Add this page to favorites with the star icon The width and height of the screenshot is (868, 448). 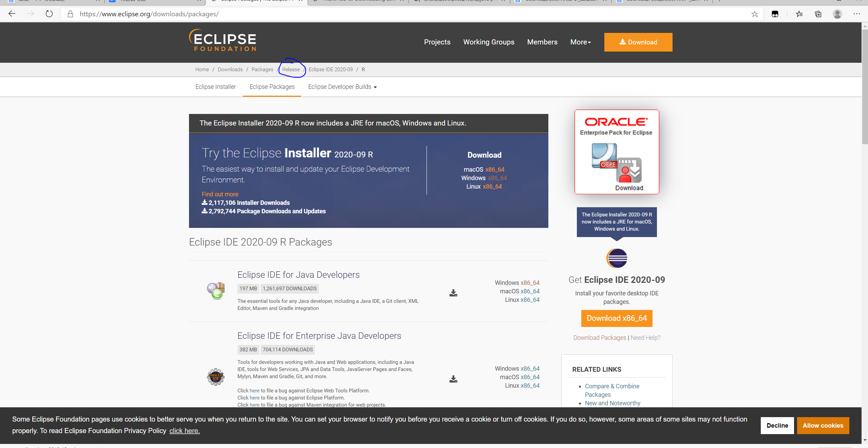[x=754, y=14]
